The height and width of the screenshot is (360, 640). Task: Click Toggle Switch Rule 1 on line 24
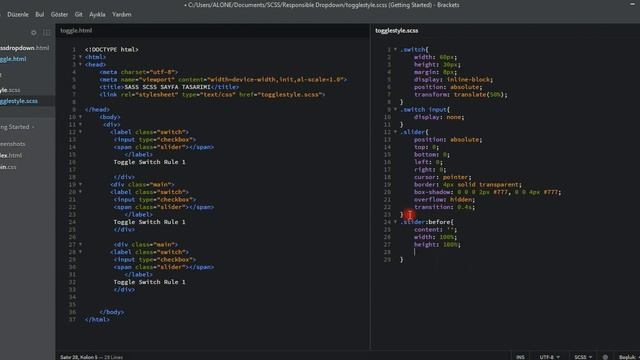pyautogui.click(x=149, y=222)
